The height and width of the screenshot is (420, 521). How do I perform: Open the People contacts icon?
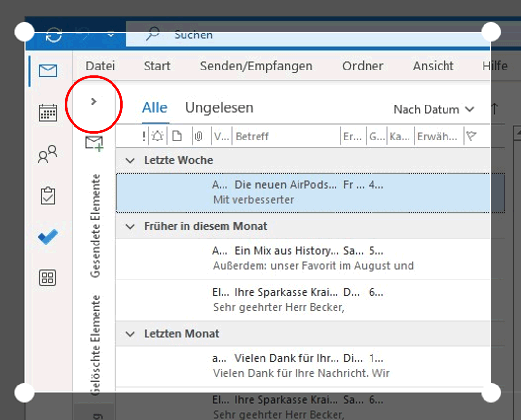pyautogui.click(x=48, y=154)
